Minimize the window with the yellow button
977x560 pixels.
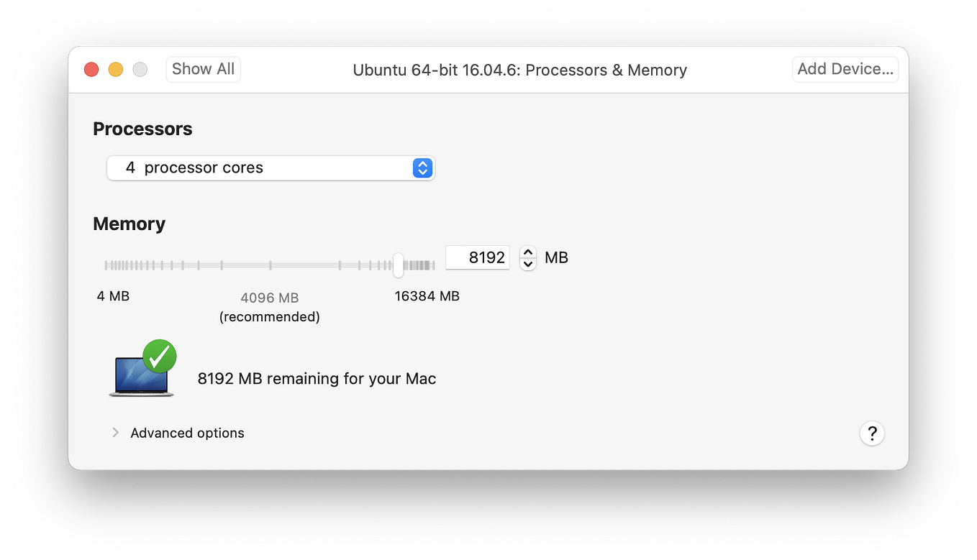tap(115, 69)
